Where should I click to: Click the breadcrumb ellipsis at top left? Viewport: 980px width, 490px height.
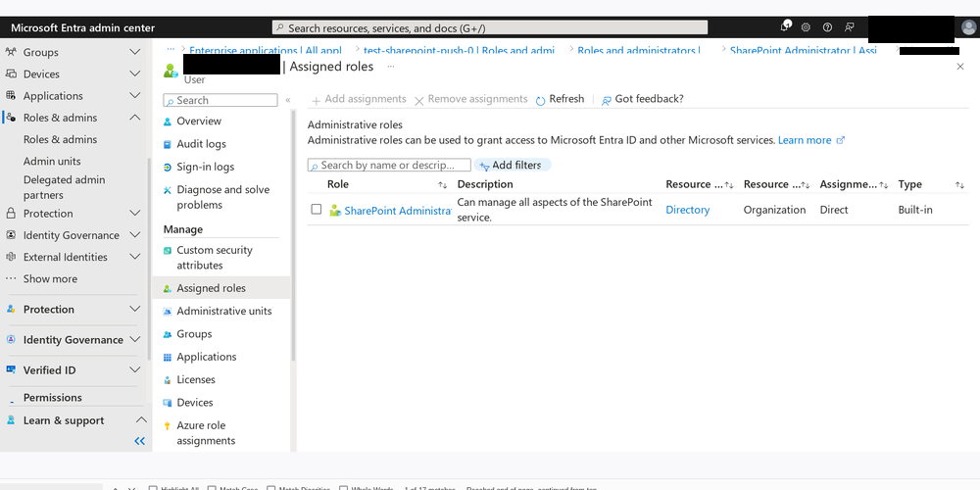point(171,49)
